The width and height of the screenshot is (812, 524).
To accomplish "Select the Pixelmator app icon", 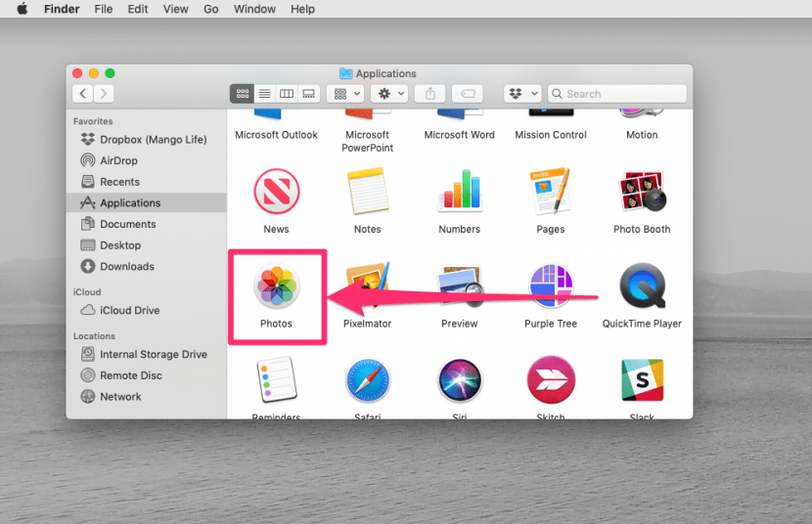I will (368, 285).
